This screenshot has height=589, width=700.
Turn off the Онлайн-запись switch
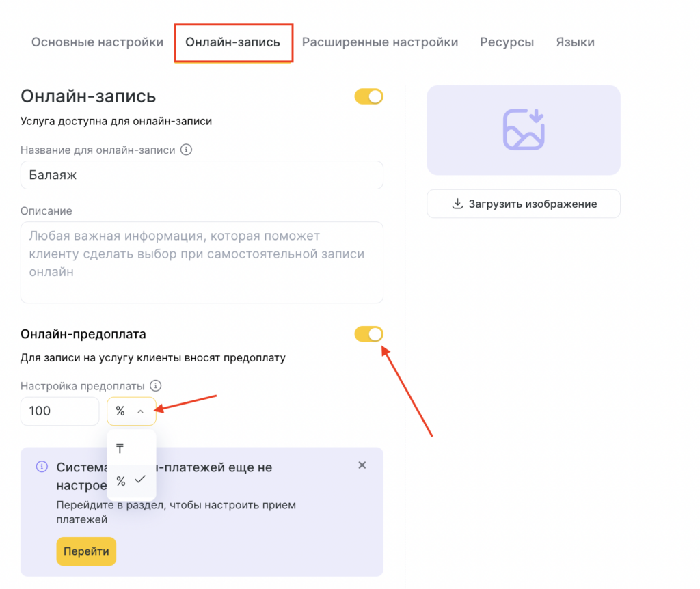368,97
